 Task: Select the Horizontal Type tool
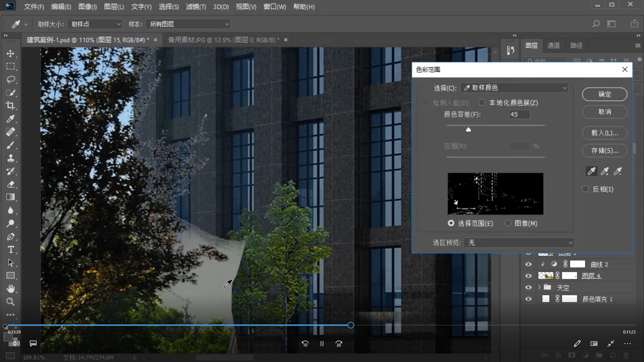pyautogui.click(x=10, y=250)
